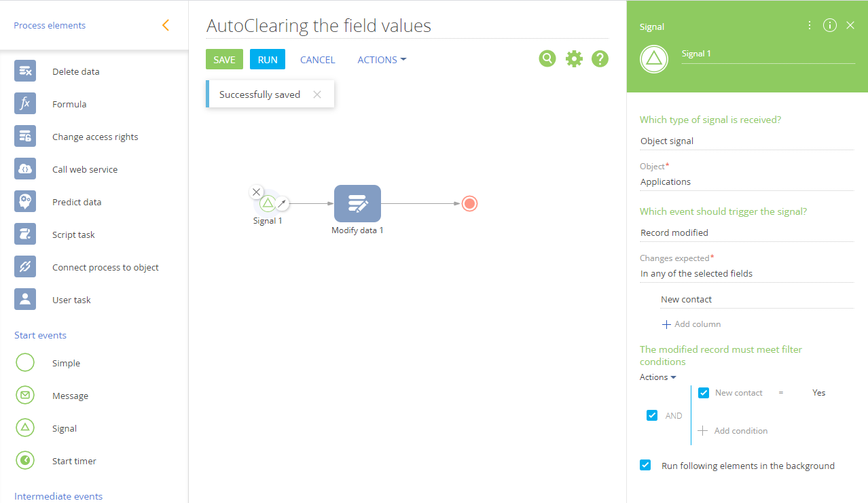Viewport: 868px width, 503px height.
Task: Uncheck the New contact filter condition checkbox
Action: (x=704, y=393)
